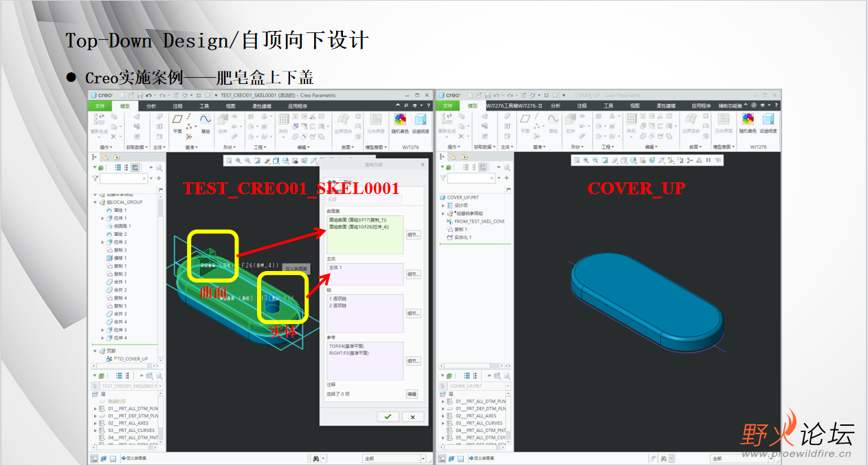Open the 基准 group dropdown in left window
Image resolution: width=868 pixels, height=465 pixels.
point(191,147)
